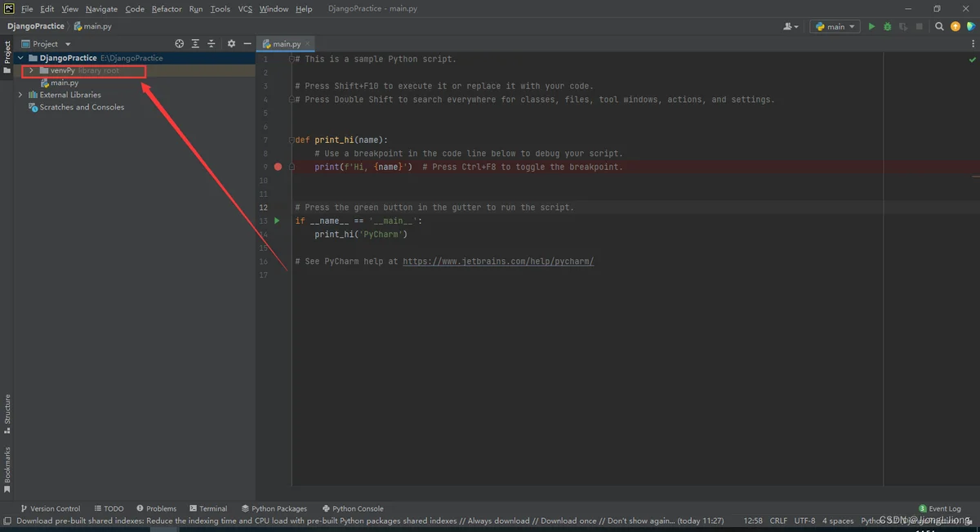Screen dimensions: 980x532
Task: Toggle the Bookmarks tool window side tab
Action: click(7, 469)
